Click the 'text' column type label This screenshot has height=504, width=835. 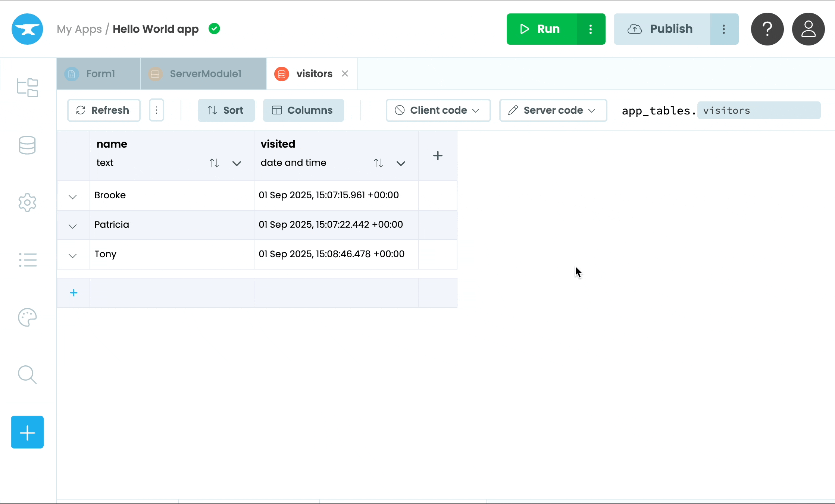tap(105, 163)
